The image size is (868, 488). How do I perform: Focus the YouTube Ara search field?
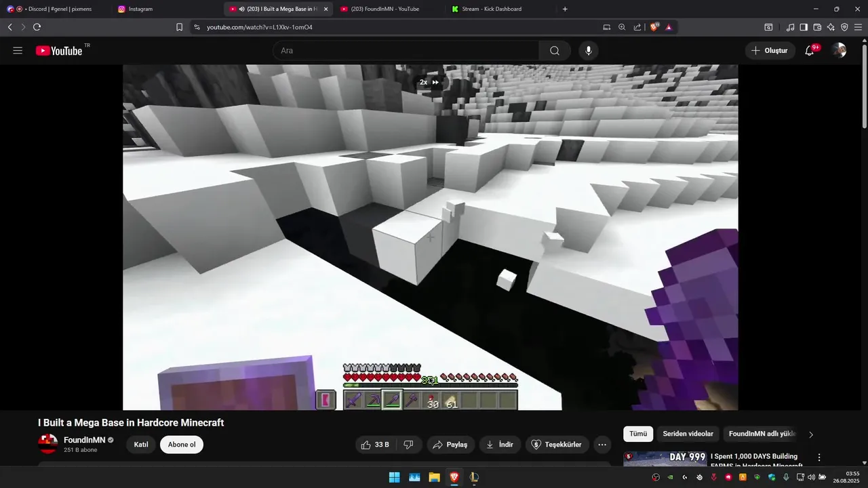coord(406,51)
